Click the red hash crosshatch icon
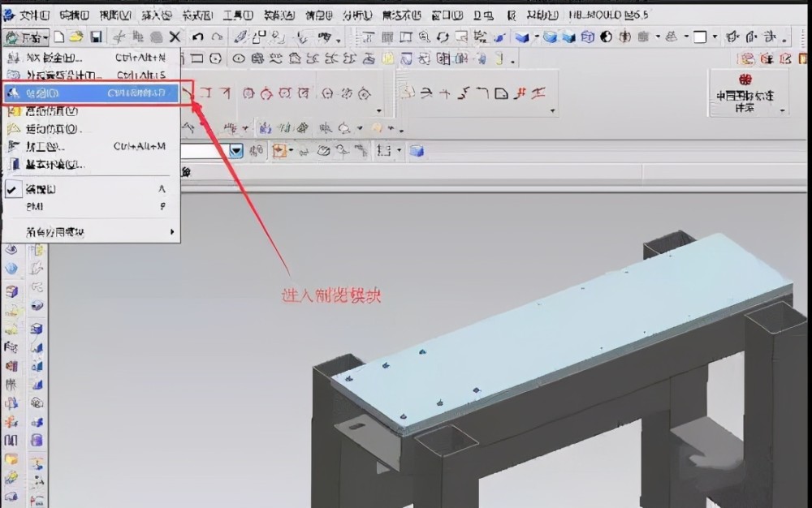 (x=520, y=93)
